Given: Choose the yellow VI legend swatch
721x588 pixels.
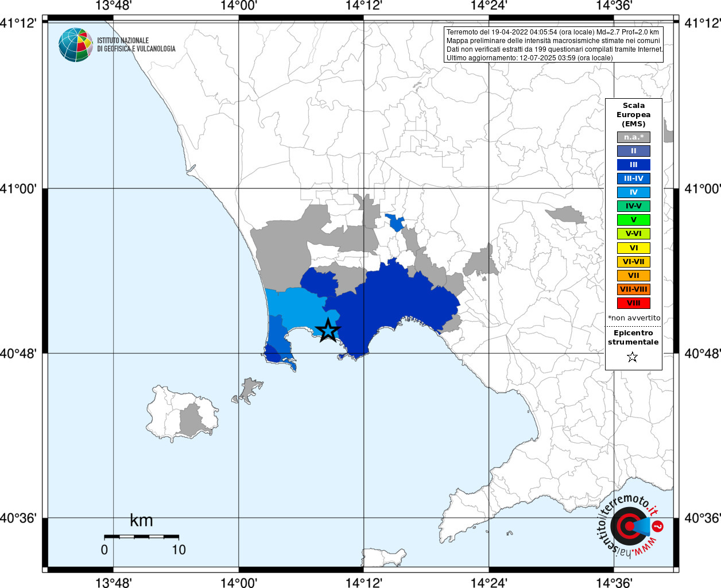Looking at the screenshot, I should [x=634, y=248].
